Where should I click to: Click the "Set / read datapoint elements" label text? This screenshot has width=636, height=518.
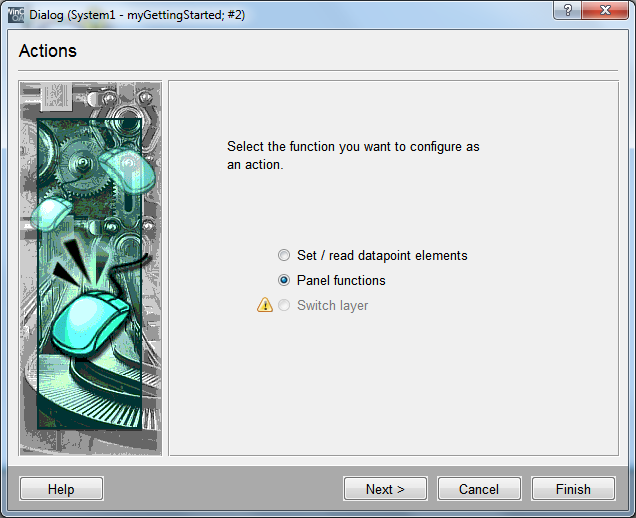(x=382, y=255)
